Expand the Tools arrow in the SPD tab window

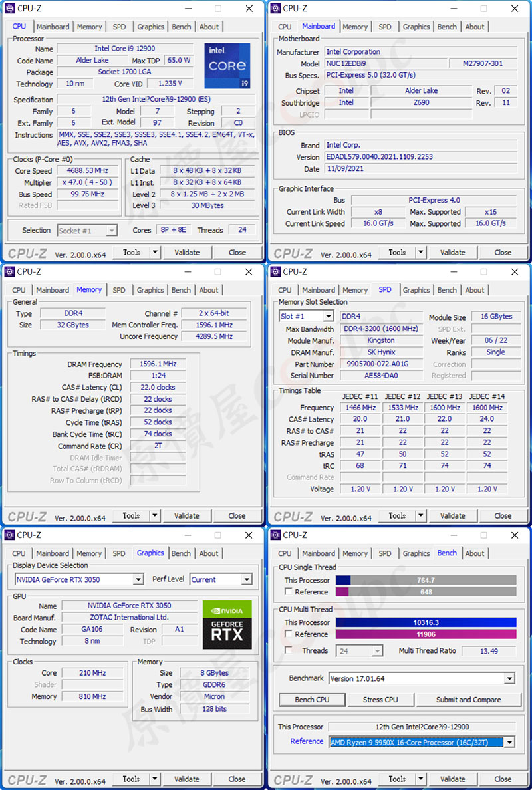click(421, 516)
